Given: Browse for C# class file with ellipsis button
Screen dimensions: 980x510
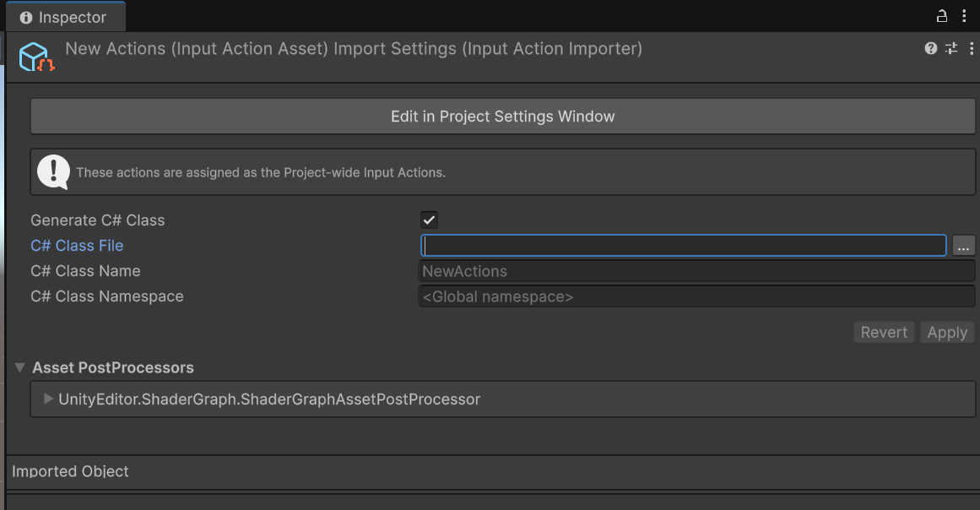Looking at the screenshot, I should (x=963, y=246).
